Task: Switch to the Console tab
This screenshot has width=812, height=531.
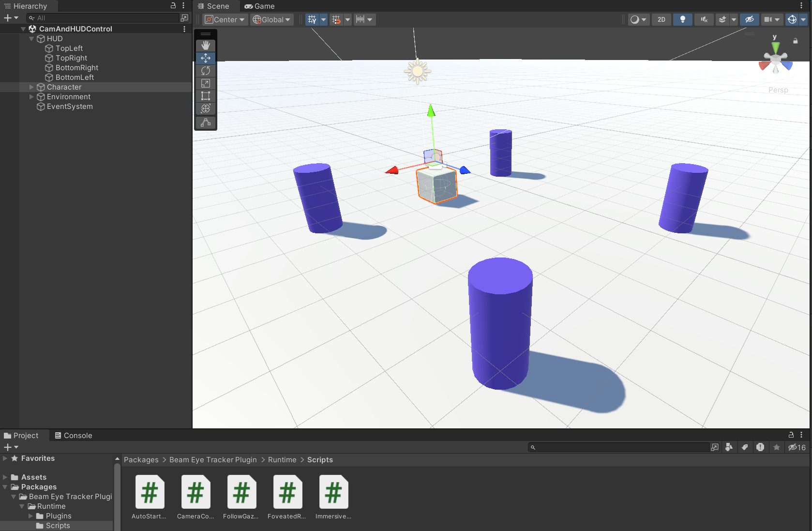Action: tap(74, 435)
